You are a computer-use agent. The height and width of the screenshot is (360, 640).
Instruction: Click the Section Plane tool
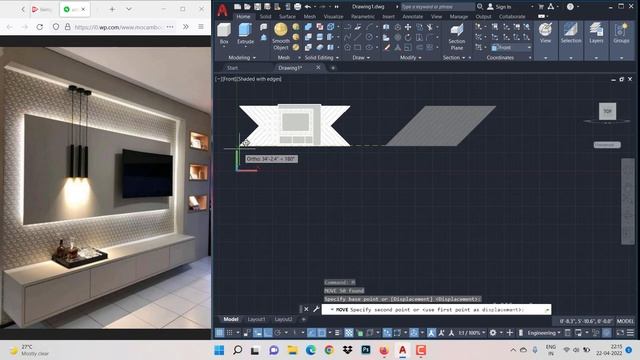[457, 37]
